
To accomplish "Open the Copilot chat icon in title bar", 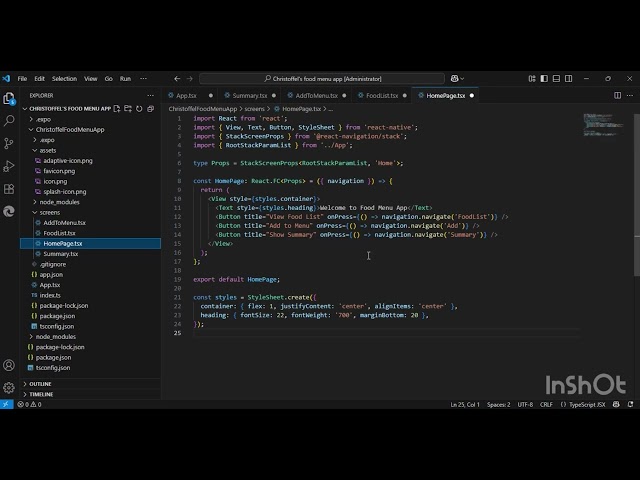I will pos(457,78).
